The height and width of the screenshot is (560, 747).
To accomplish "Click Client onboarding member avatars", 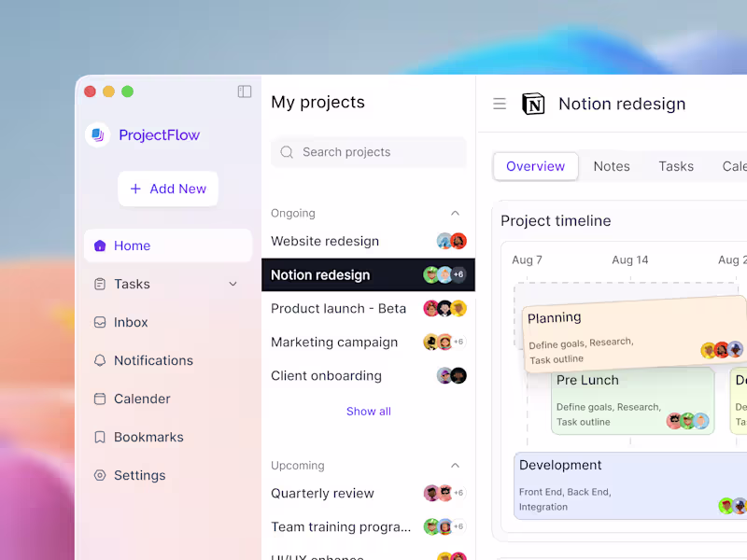I will tap(452, 376).
